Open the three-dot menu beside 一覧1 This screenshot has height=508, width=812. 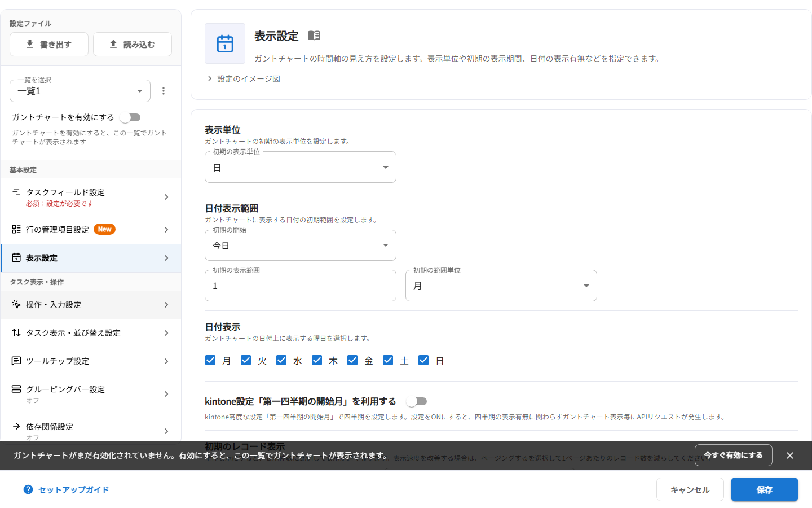164,91
